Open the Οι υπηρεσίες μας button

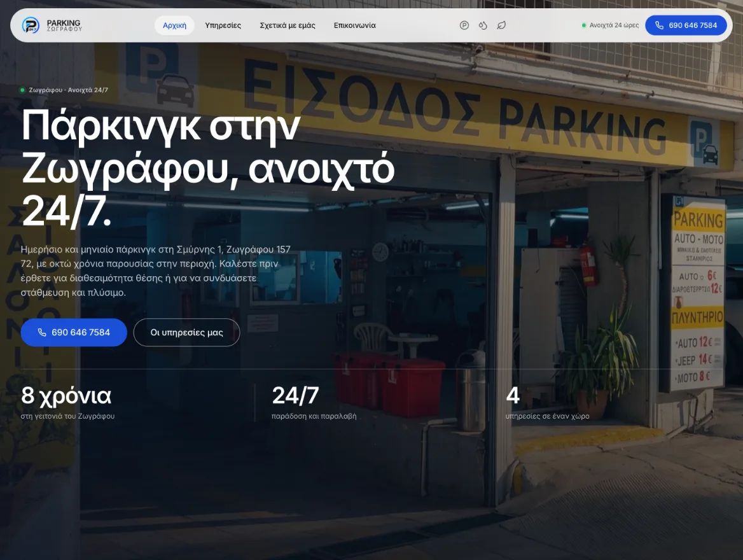[x=186, y=332]
